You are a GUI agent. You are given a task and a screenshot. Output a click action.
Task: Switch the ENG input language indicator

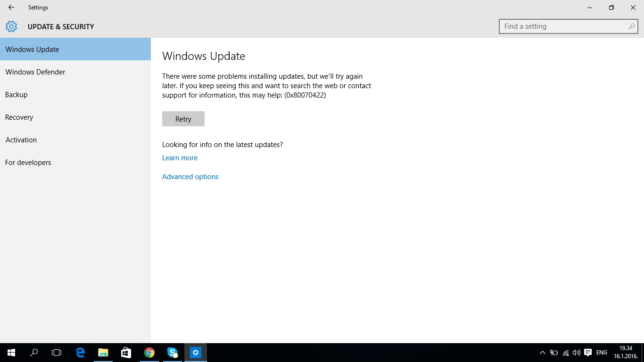(602, 353)
